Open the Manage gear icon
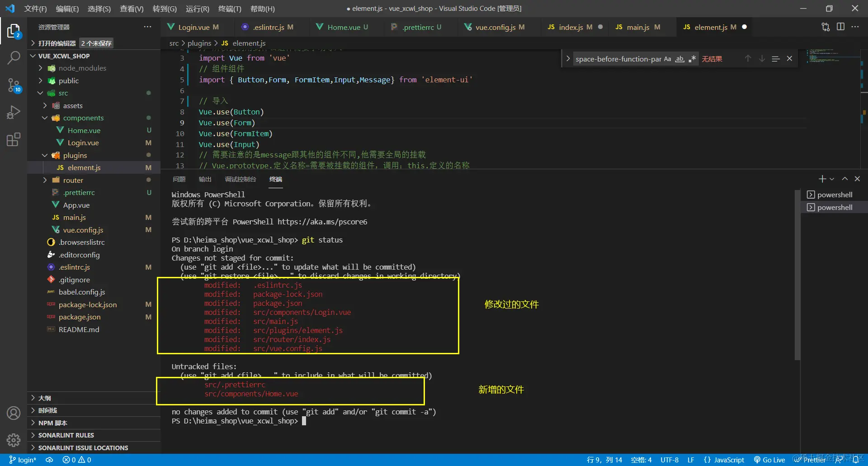 pos(14,440)
